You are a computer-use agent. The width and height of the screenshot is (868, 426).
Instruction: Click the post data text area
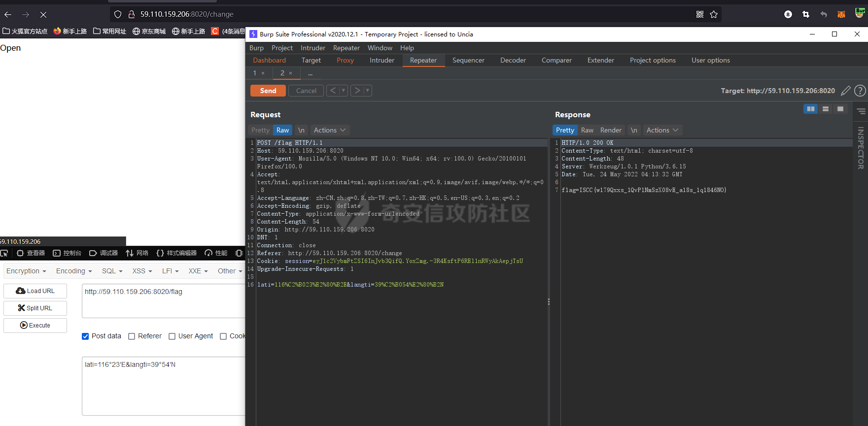(164, 386)
